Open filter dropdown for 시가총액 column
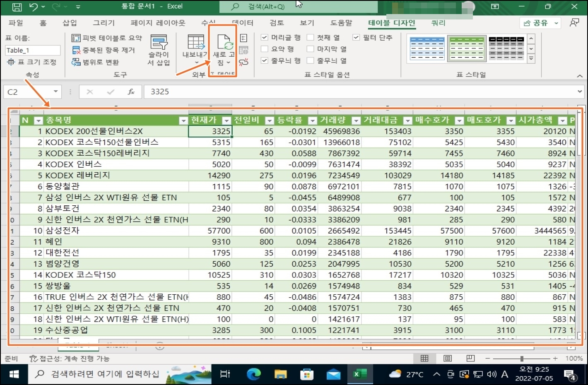This screenshot has width=588, height=385. [563, 120]
